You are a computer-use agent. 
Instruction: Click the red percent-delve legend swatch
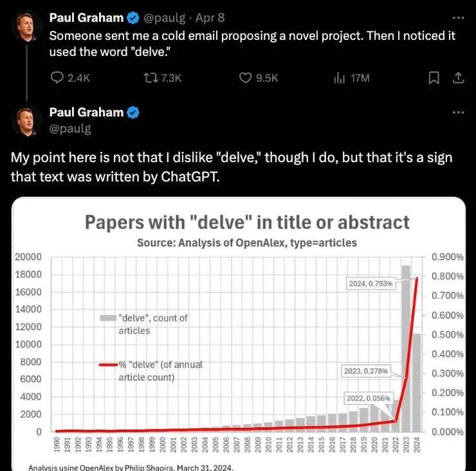click(x=108, y=365)
